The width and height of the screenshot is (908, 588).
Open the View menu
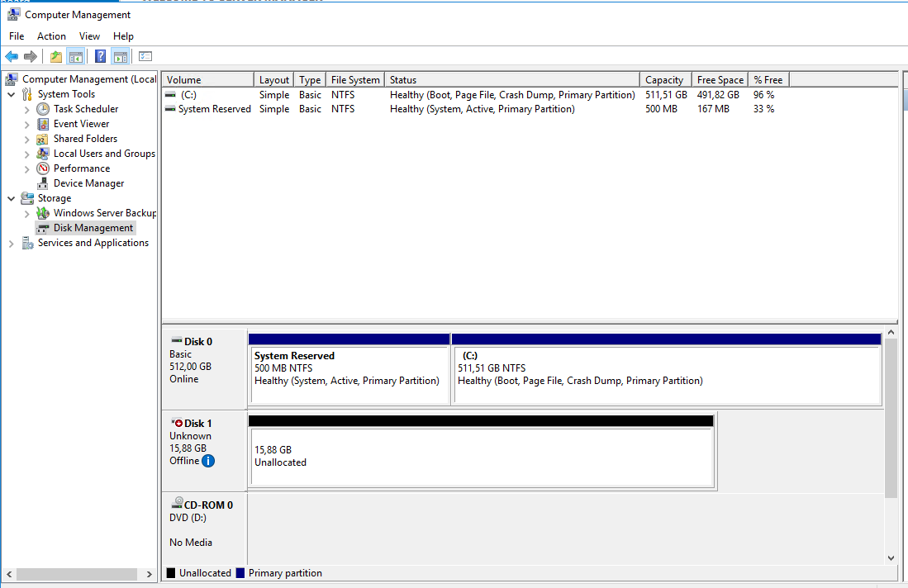(89, 36)
